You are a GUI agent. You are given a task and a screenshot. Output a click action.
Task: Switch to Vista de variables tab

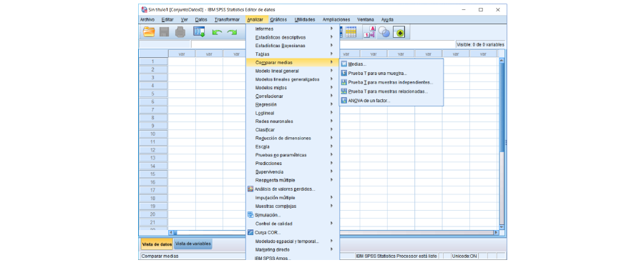pyautogui.click(x=193, y=244)
